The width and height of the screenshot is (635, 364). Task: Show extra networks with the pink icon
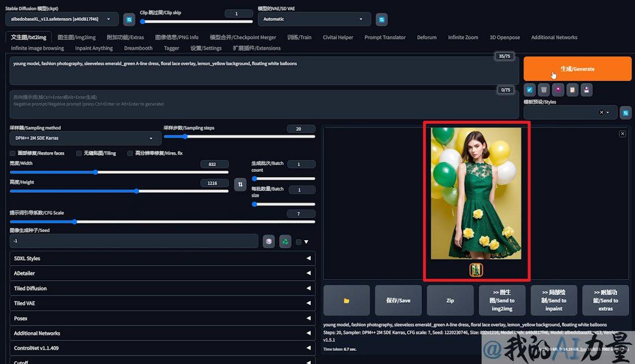[x=558, y=90]
